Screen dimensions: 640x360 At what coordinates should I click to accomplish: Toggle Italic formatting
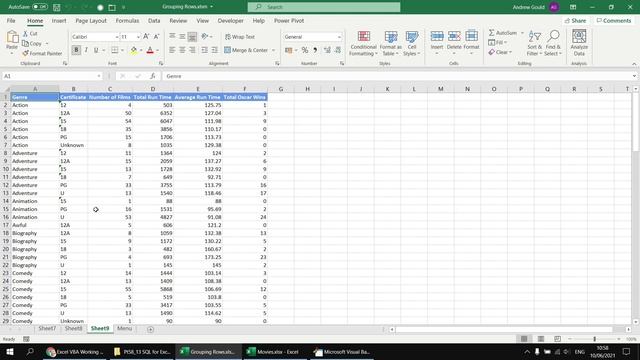86,50
